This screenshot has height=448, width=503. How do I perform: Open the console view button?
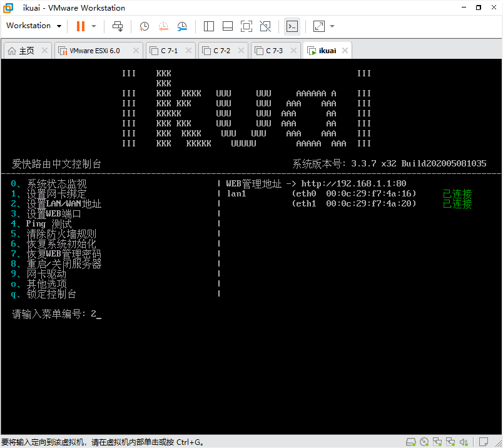pyautogui.click(x=292, y=26)
